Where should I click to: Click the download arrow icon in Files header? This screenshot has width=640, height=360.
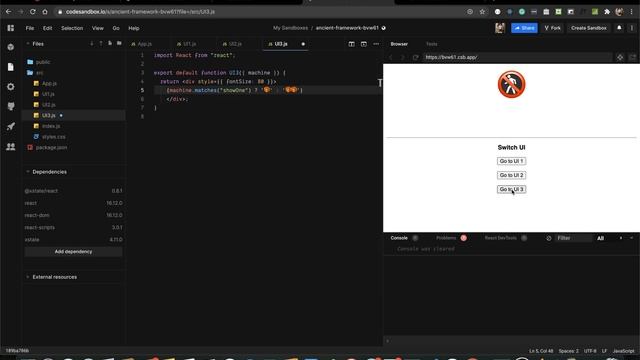pyautogui.click(x=91, y=43)
